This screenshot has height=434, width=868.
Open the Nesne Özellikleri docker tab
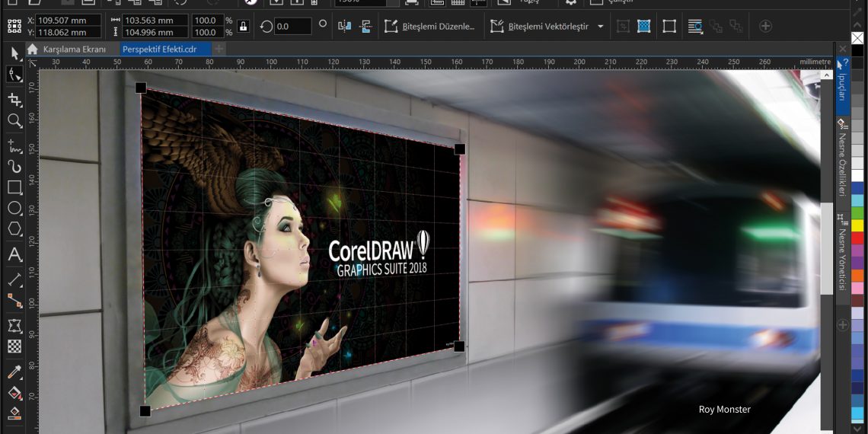click(x=842, y=161)
